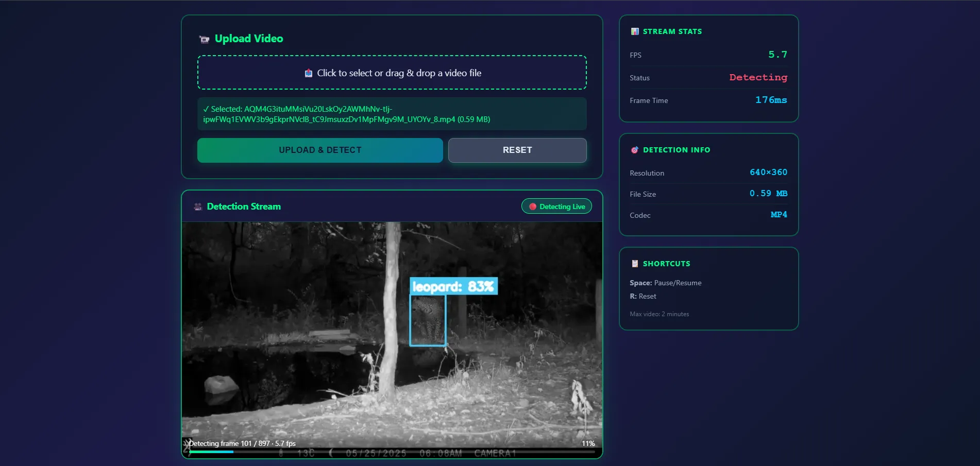Click the Stream Stats chart icon
This screenshot has height=466, width=980.
click(635, 31)
